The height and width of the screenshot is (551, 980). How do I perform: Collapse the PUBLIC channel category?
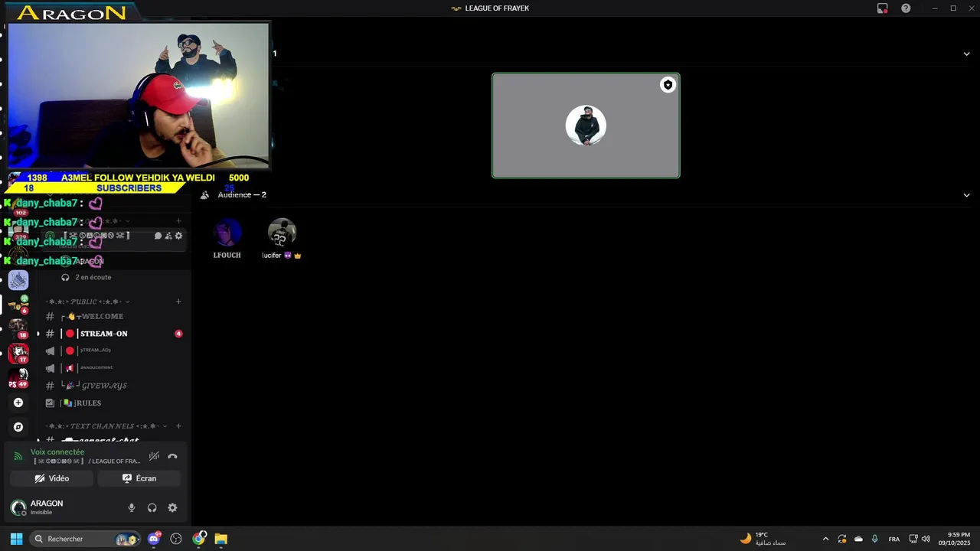[87, 302]
